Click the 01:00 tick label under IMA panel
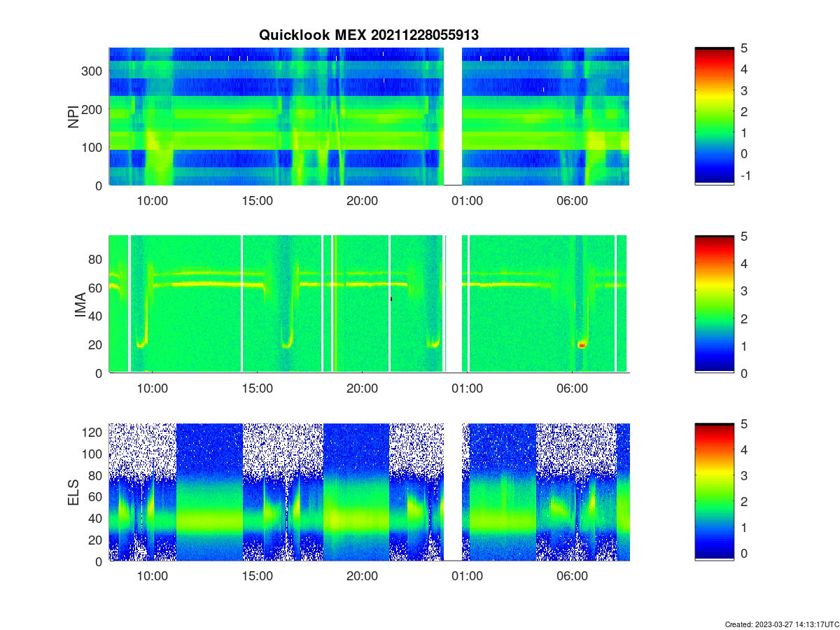 tap(467, 387)
